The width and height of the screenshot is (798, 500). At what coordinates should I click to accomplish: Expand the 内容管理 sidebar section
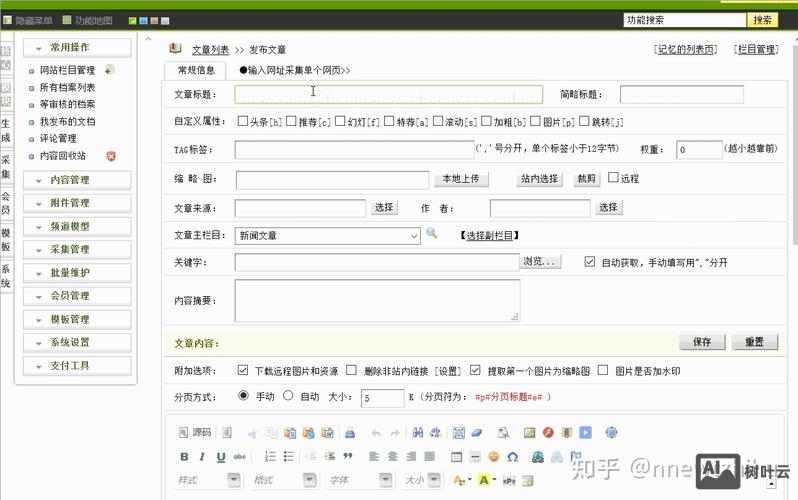coord(77,180)
